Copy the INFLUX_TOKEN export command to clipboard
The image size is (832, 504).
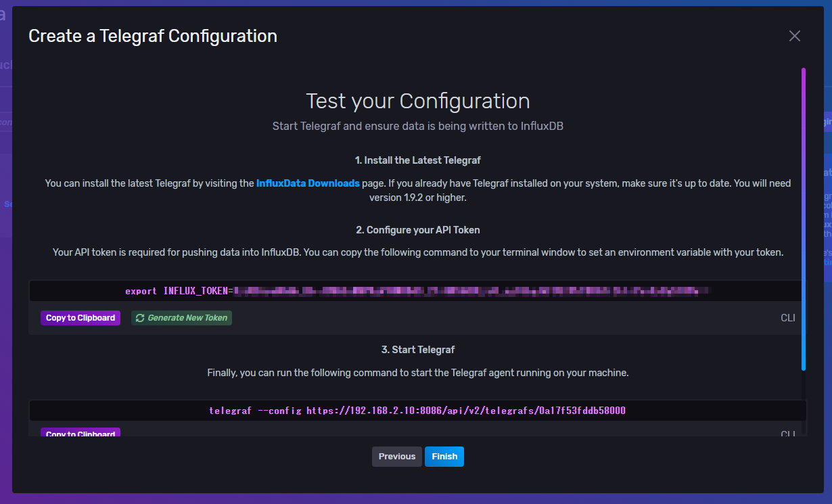click(x=80, y=318)
